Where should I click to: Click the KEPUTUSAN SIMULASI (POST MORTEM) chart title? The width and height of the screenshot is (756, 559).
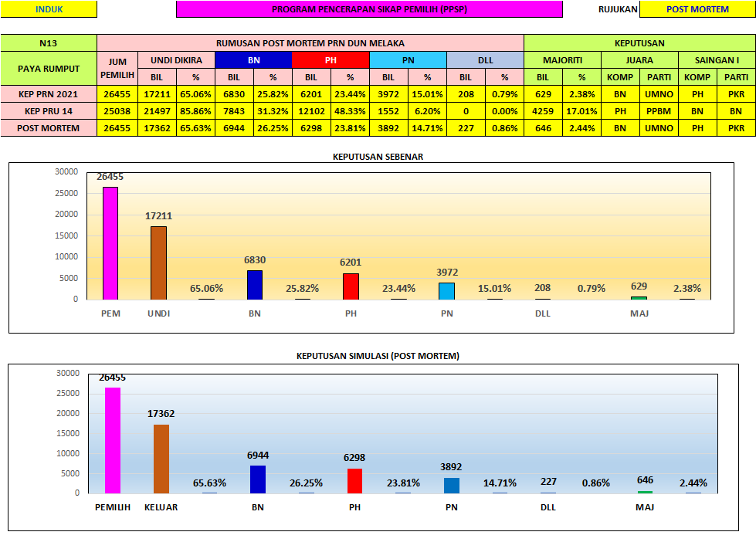coord(378,356)
